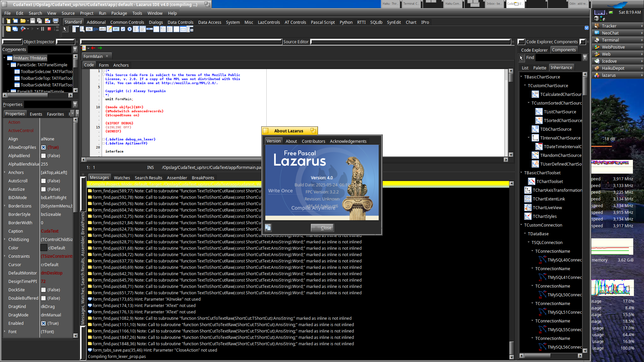Viewport: 644px width, 362px height.
Task: Select the TButton 'Ok' palette component
Action: pyautogui.click(x=89, y=29)
